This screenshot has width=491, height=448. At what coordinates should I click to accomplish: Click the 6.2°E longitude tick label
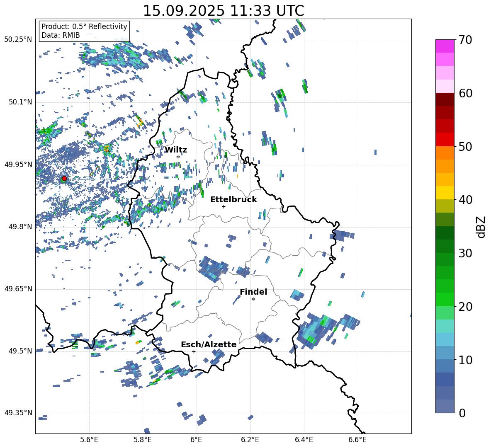point(250,439)
